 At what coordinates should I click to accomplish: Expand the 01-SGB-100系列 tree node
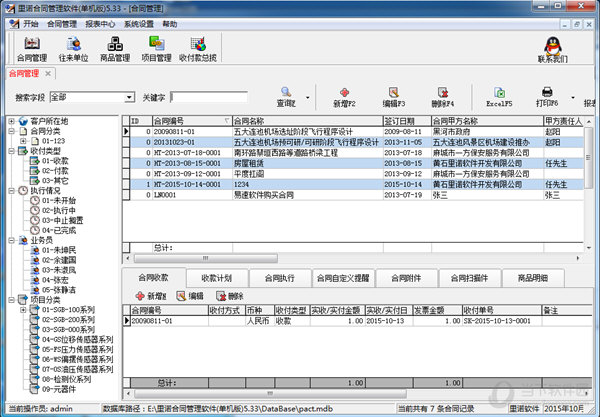click(x=22, y=310)
